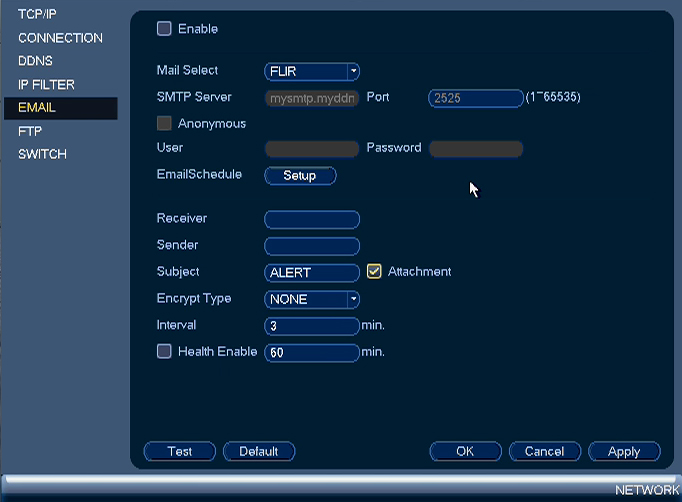Turn on the Health Enable checkbox
This screenshot has height=502, width=682.
click(164, 351)
